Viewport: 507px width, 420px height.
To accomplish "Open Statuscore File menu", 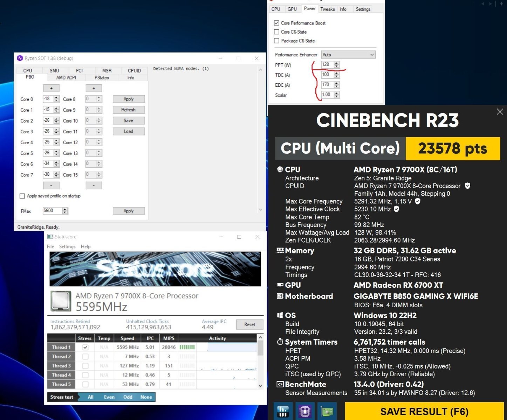I will 50,247.
